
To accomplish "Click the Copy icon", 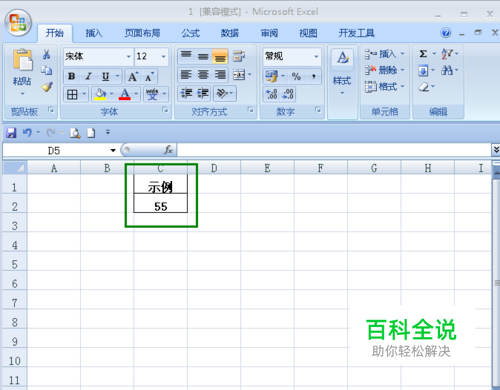I will coord(46,70).
